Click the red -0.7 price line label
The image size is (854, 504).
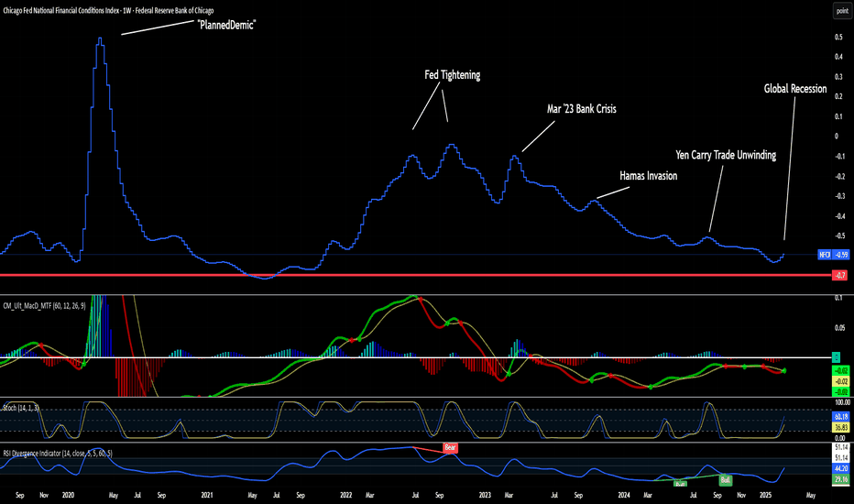click(840, 275)
